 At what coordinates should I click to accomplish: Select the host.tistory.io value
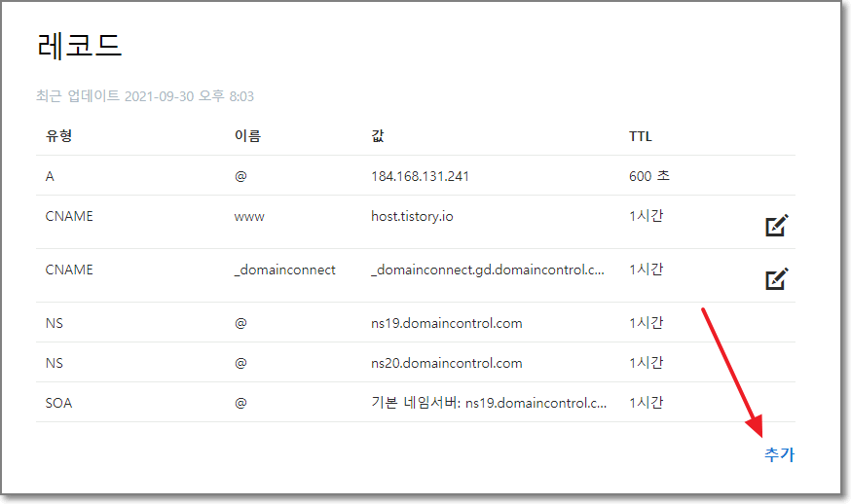(412, 216)
